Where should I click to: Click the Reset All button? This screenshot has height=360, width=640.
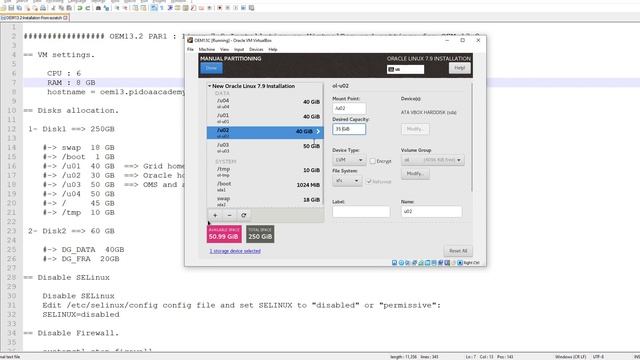458,251
